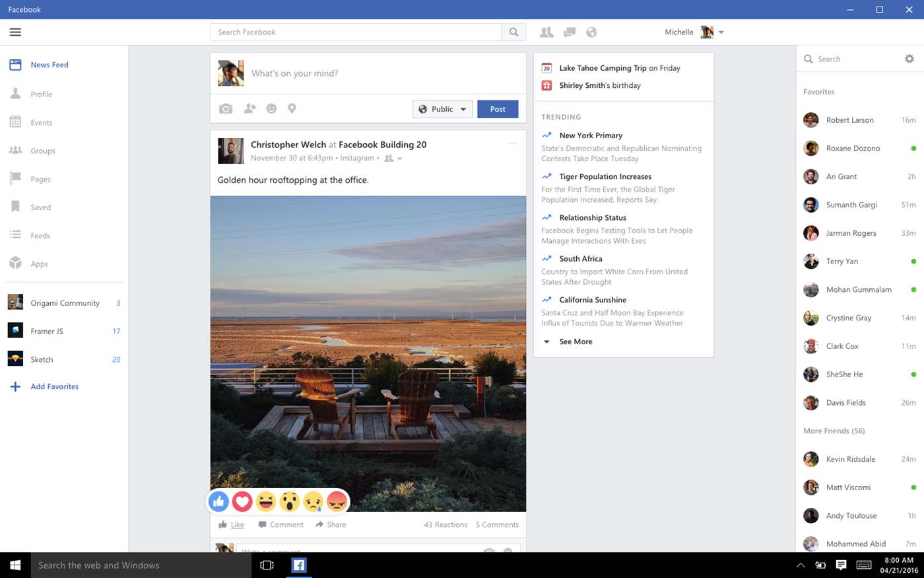Click the Post button
Screen dimensions: 924x578
click(498, 109)
